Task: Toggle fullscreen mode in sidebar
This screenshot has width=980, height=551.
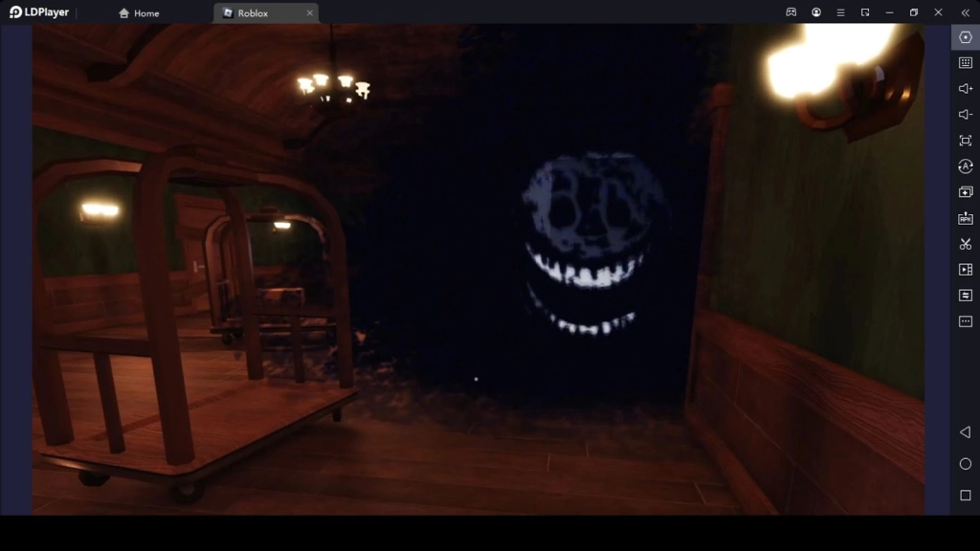Action: 965,141
